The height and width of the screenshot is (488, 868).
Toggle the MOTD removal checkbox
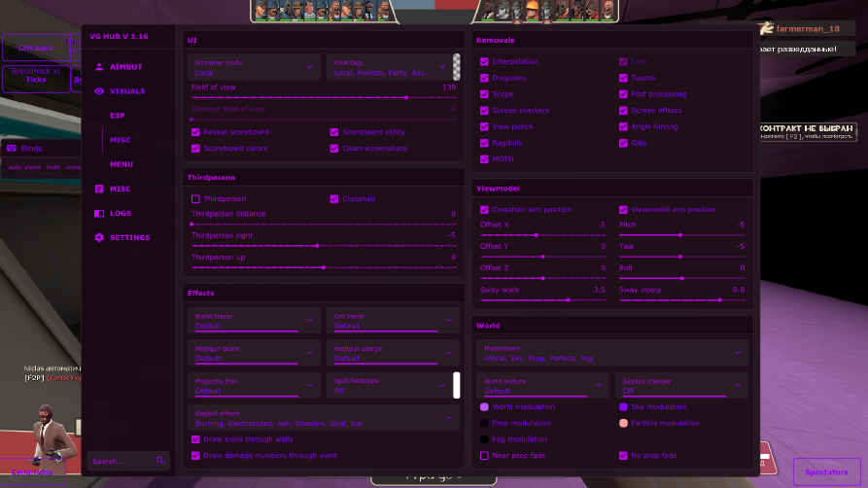pos(484,159)
